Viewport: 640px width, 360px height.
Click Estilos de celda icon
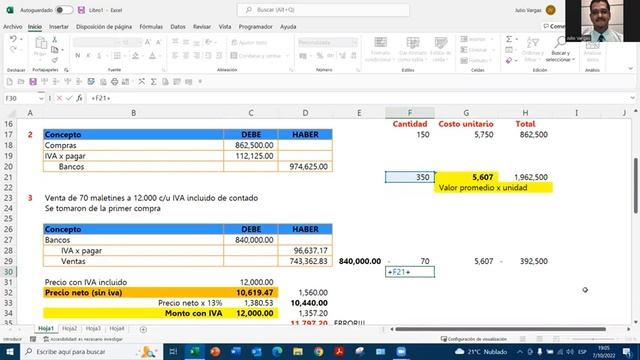coord(441,42)
